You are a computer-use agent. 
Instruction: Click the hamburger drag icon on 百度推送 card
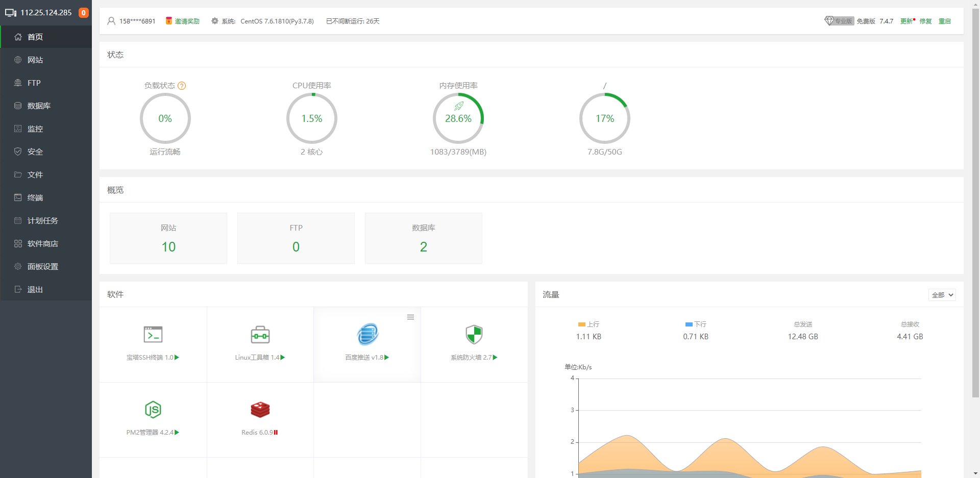(410, 317)
